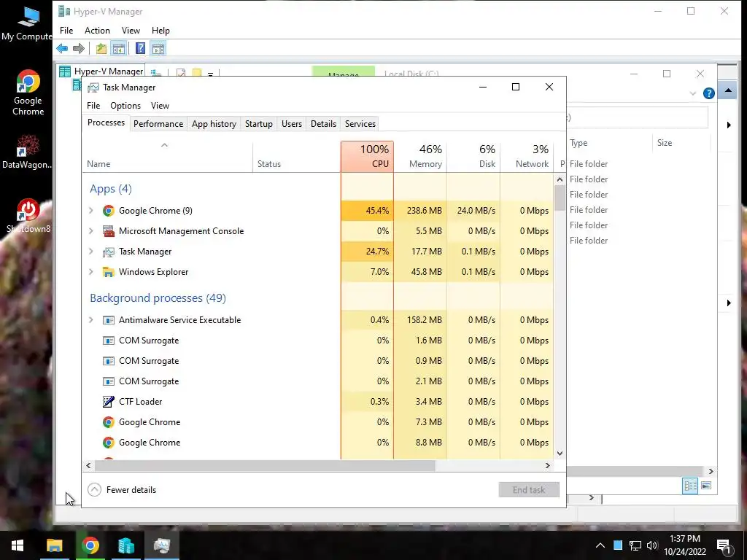Open the Shutdown8 desktop shortcut
The image size is (747, 560).
pyautogui.click(x=28, y=216)
